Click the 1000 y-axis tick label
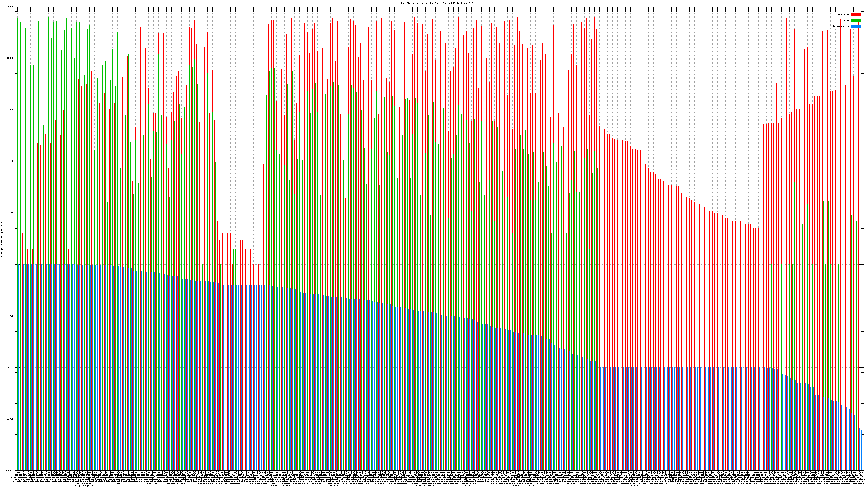Screen dimensions: 868x488 11,110
